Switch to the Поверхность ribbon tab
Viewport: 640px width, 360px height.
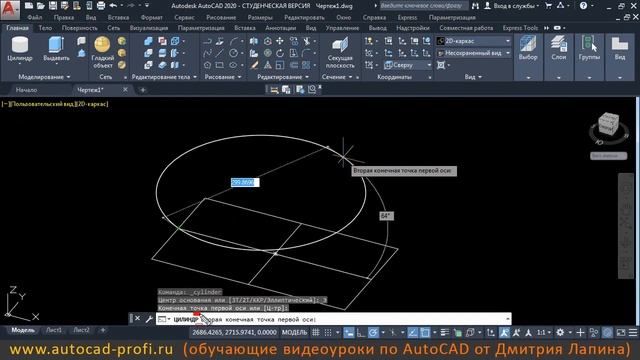point(80,28)
